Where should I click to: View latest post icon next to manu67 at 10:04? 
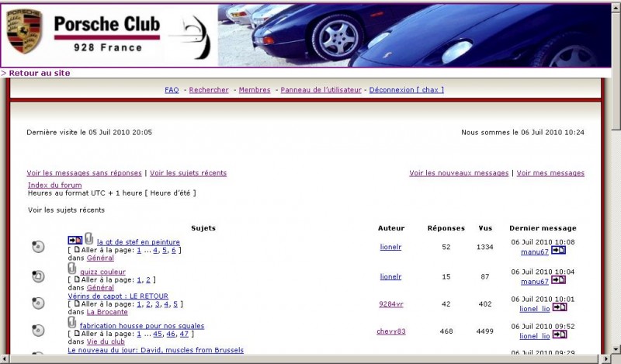(x=558, y=280)
